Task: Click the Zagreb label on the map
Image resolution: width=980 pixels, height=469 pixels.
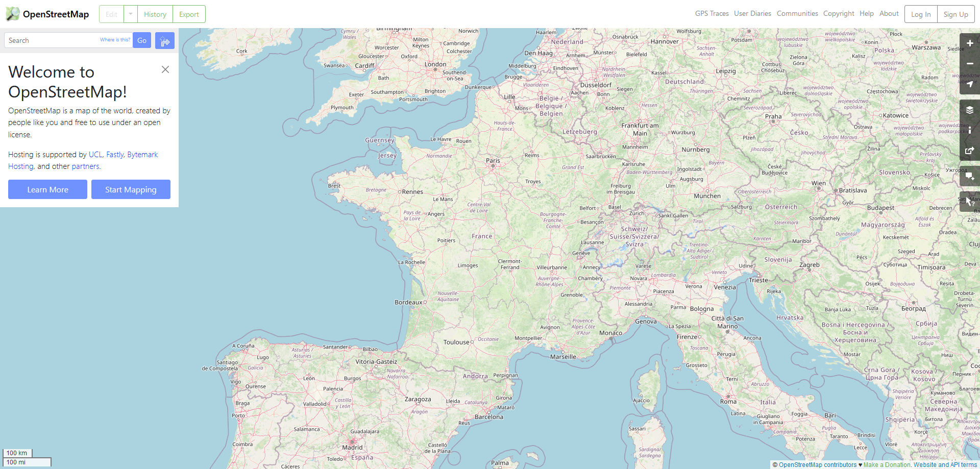Action: coord(810,265)
